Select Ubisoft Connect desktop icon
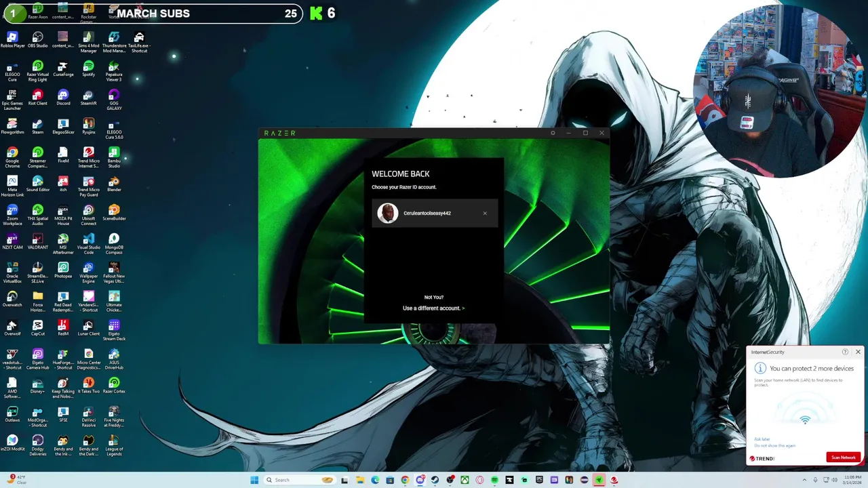 pyautogui.click(x=88, y=216)
